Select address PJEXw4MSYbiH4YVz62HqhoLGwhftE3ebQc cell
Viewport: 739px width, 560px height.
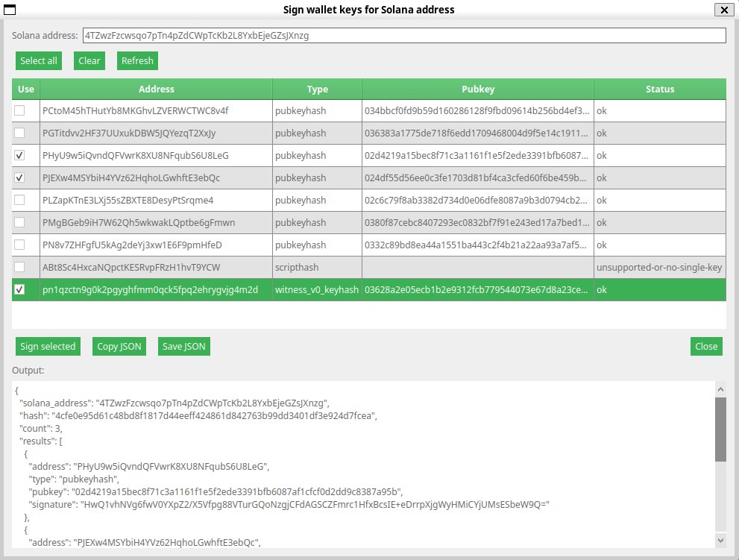[156, 177]
